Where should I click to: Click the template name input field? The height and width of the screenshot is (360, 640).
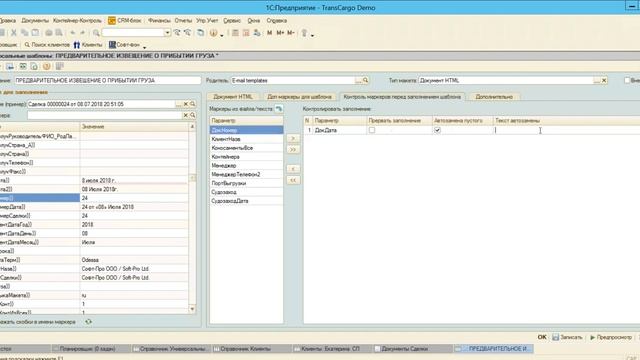pos(108,80)
